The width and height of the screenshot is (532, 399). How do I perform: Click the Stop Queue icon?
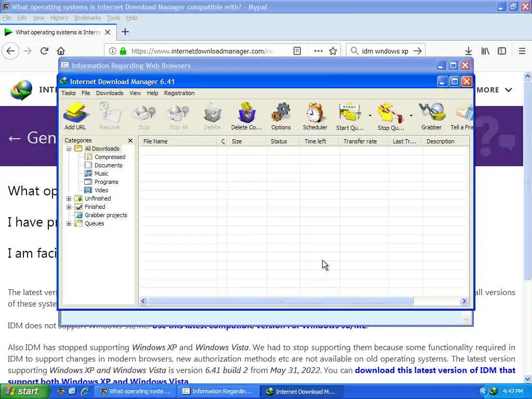point(391,116)
